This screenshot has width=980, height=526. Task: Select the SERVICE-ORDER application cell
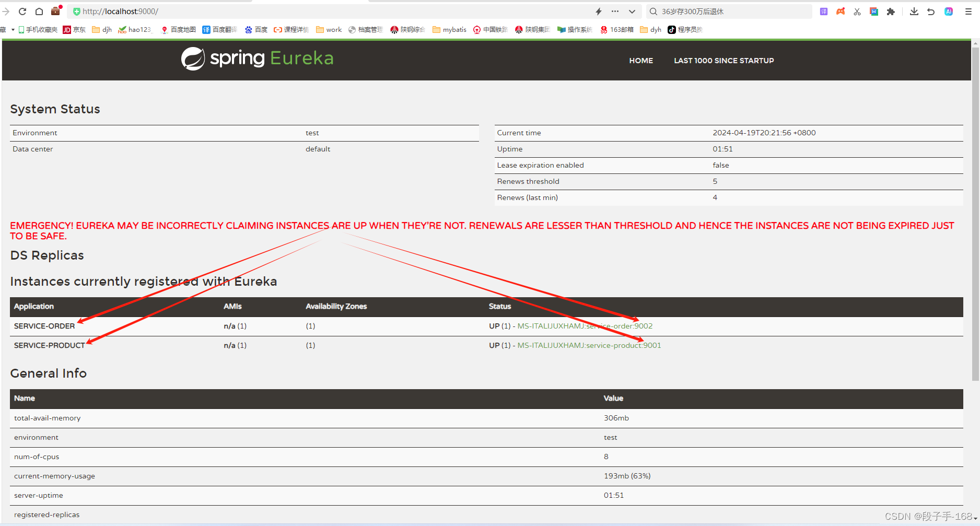tap(44, 326)
